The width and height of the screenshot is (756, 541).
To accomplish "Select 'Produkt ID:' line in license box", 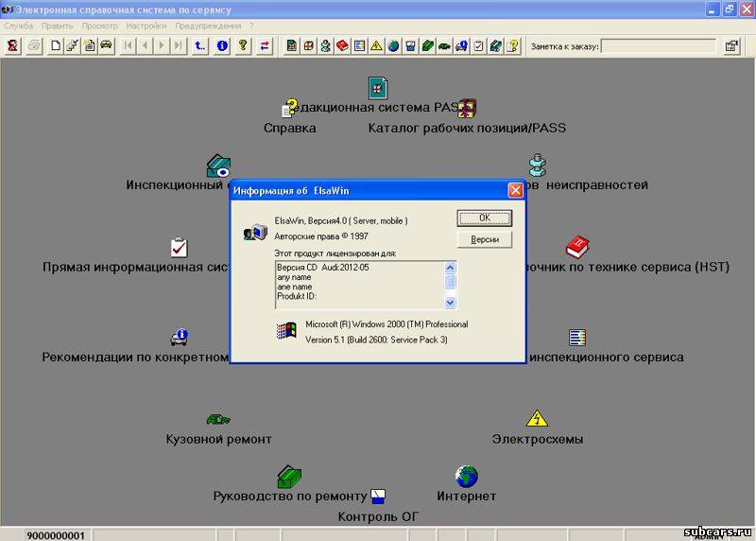I will 297,296.
